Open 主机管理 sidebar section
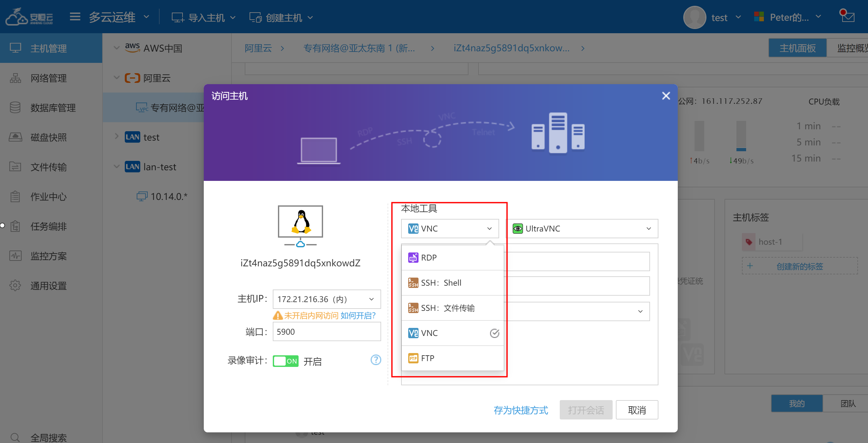Image resolution: width=868 pixels, height=443 pixels. pyautogui.click(x=51, y=48)
